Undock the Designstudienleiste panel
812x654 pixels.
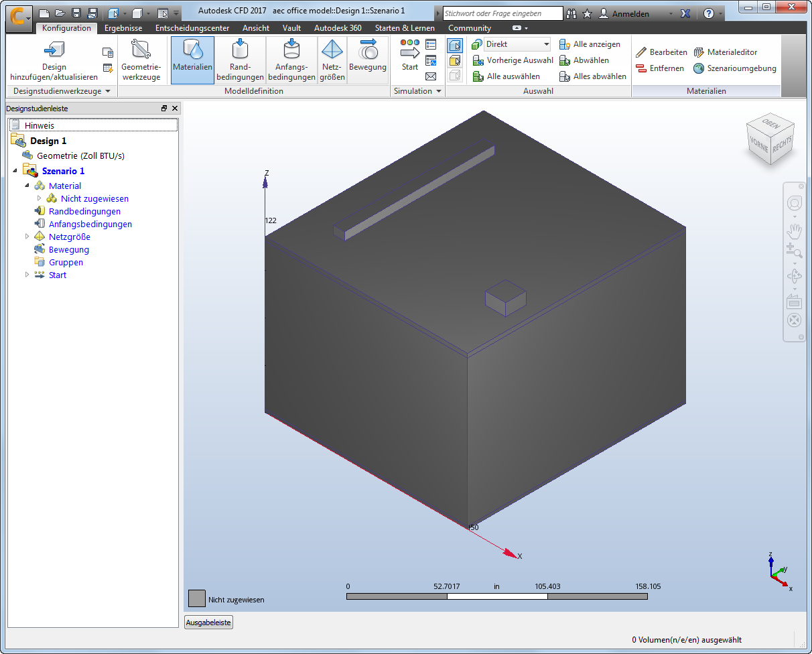164,109
